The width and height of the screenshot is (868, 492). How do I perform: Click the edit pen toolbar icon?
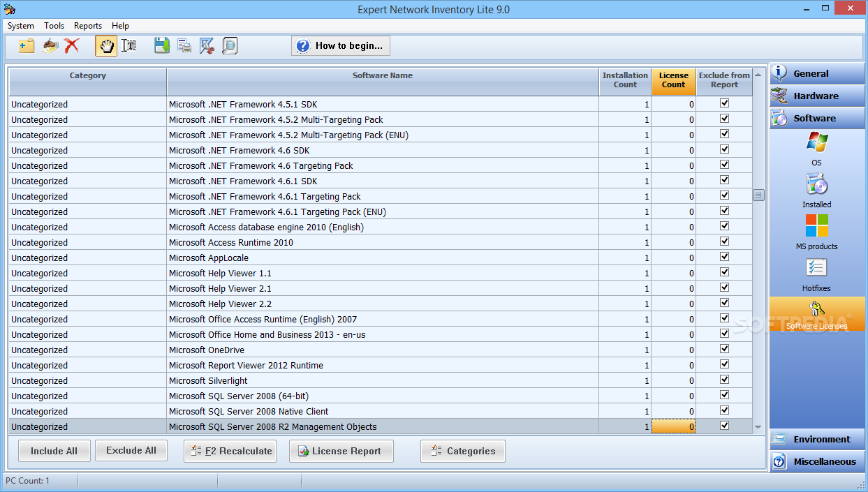pyautogui.click(x=50, y=46)
